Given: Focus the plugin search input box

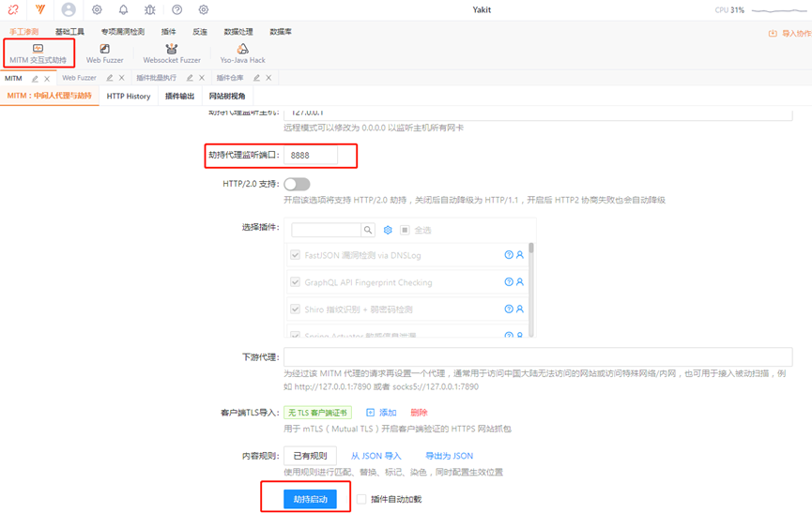Looking at the screenshot, I should (x=327, y=230).
